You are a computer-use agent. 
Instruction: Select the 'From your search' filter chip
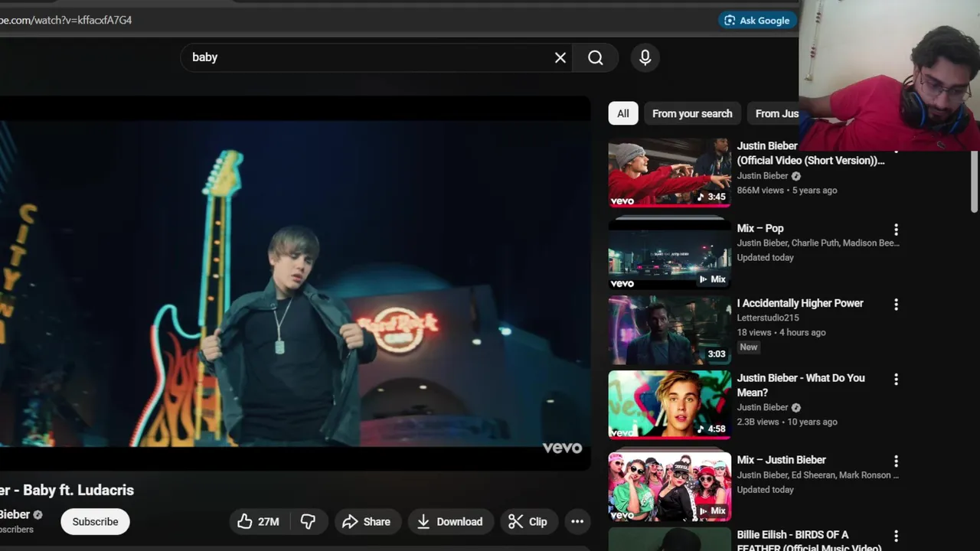(x=692, y=113)
